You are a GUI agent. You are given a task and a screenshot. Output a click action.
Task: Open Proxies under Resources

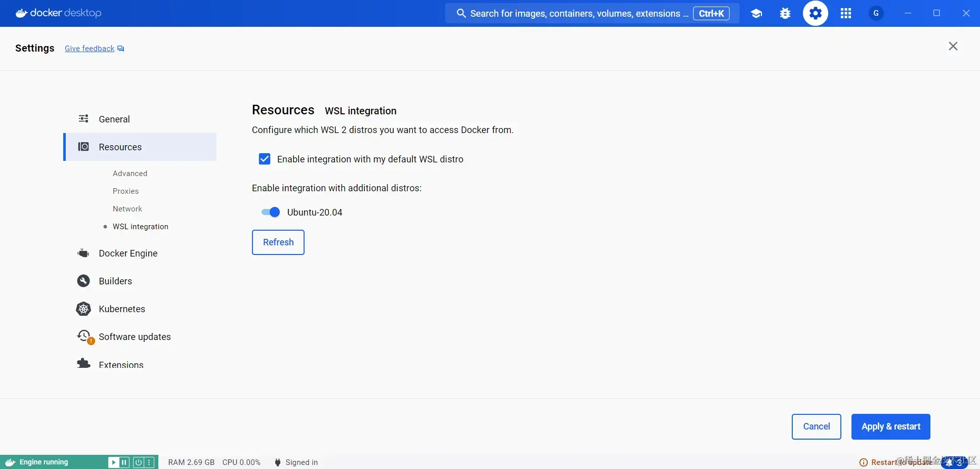(x=125, y=191)
